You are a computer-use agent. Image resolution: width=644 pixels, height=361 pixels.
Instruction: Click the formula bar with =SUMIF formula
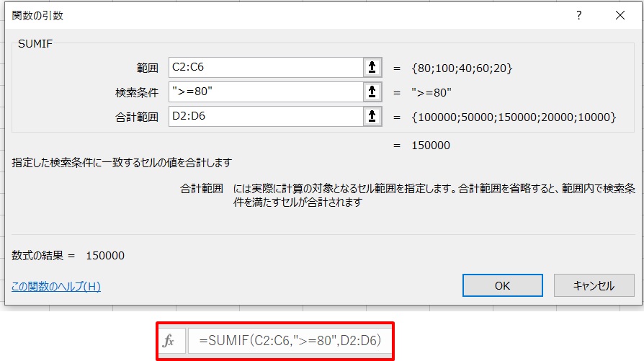(289, 341)
